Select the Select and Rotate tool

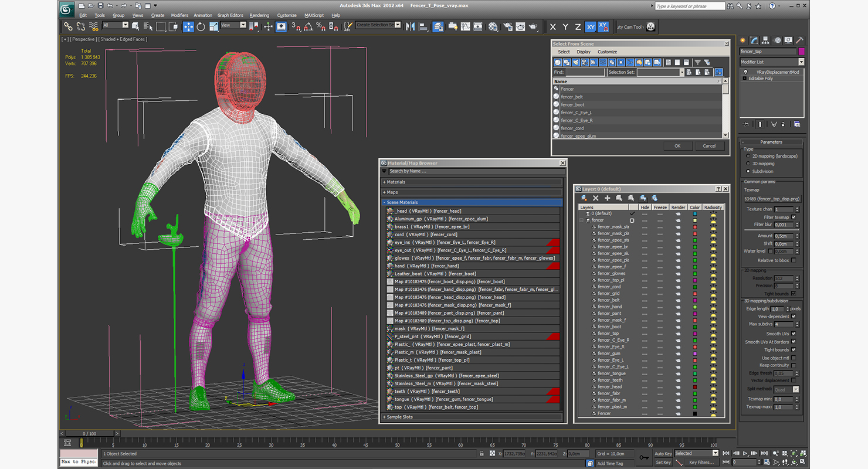tap(201, 26)
